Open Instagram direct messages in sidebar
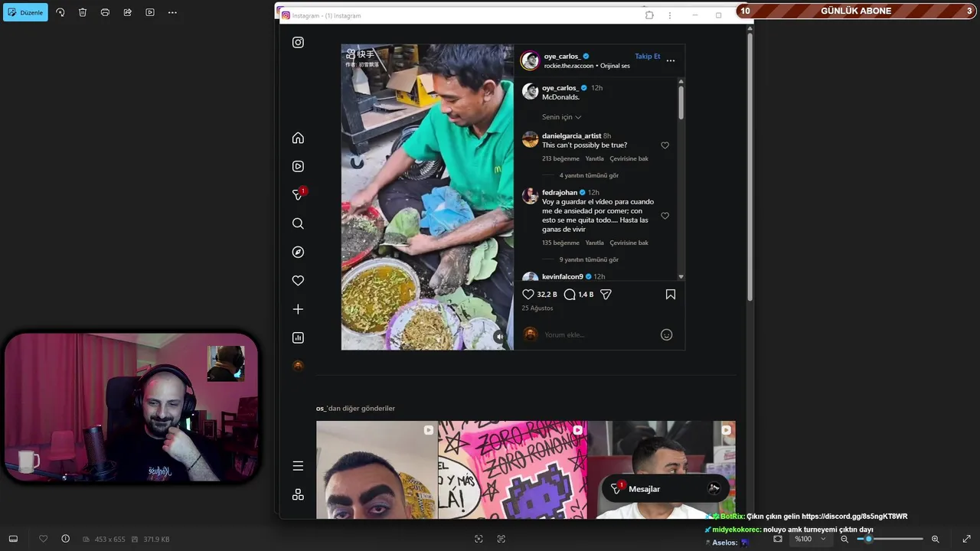Viewport: 980px width, 551px height. pyautogui.click(x=298, y=195)
